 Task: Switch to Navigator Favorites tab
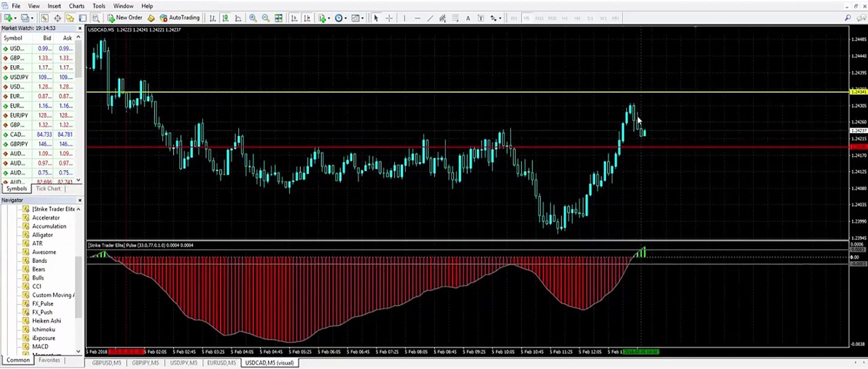point(49,360)
